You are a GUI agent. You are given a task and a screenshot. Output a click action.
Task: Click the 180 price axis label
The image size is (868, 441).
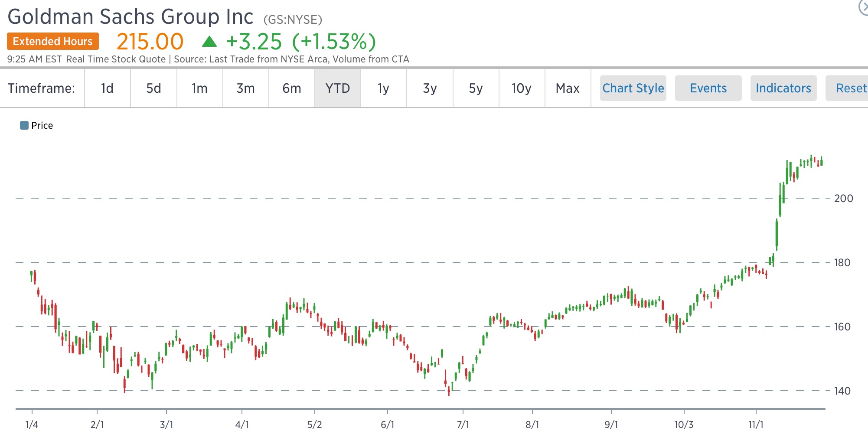pos(842,263)
